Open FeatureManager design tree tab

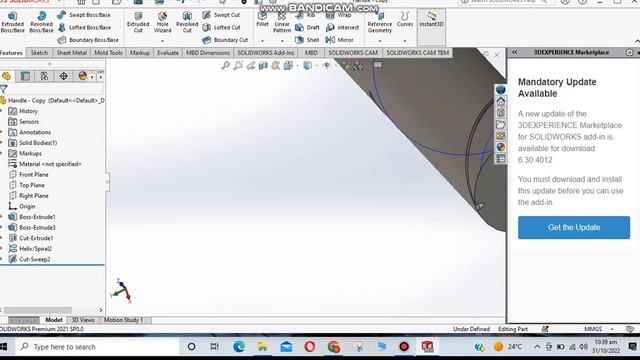click(x=7, y=76)
